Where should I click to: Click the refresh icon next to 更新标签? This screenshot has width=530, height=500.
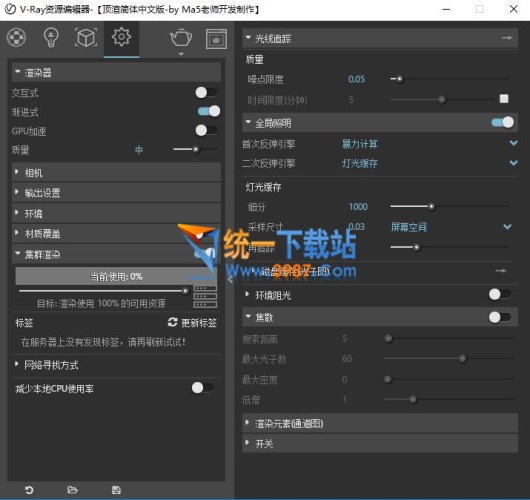coord(172,322)
